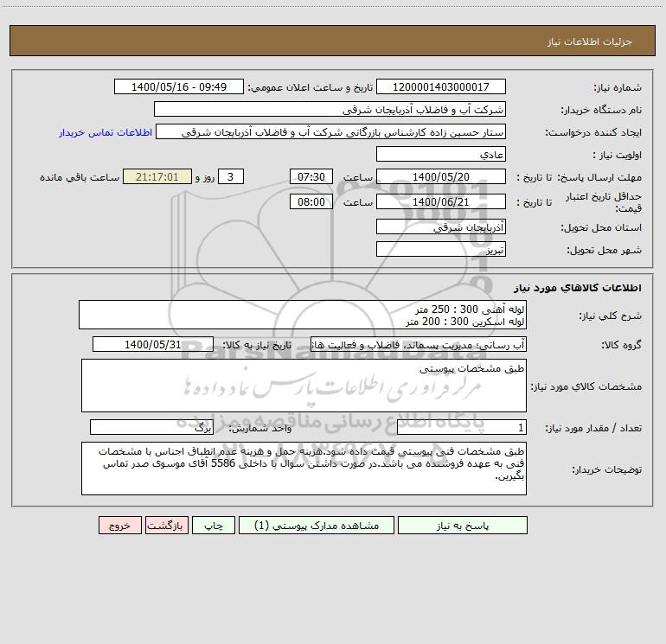
Task: Click label 'شرح کلی نیاز:'
Action: tap(611, 316)
